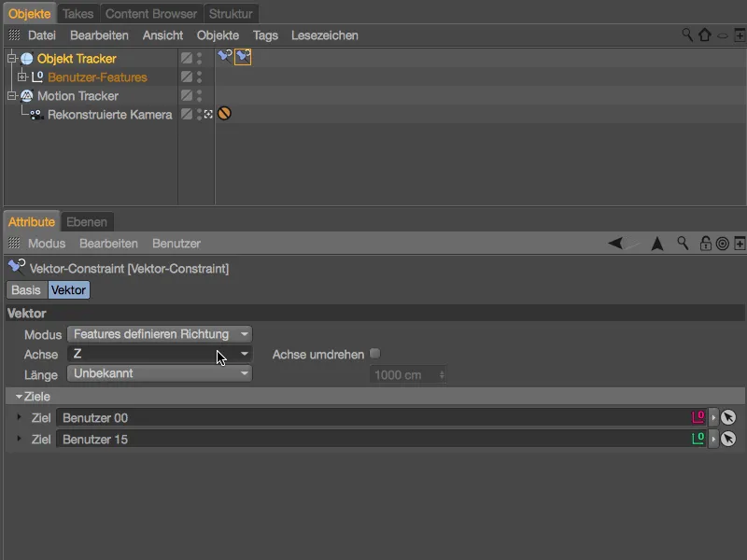Viewport: 747px width, 560px height.
Task: Click the small arrow button beside Benutzer 00
Action: (713, 417)
